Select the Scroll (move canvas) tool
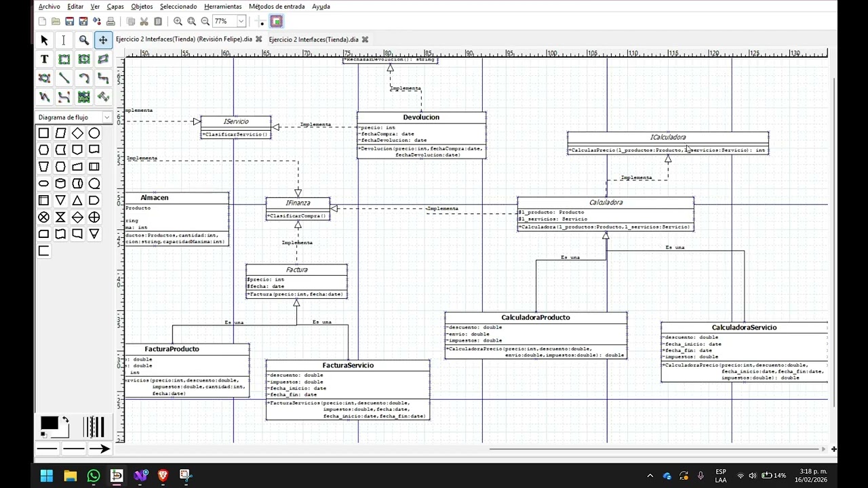 click(x=103, y=40)
